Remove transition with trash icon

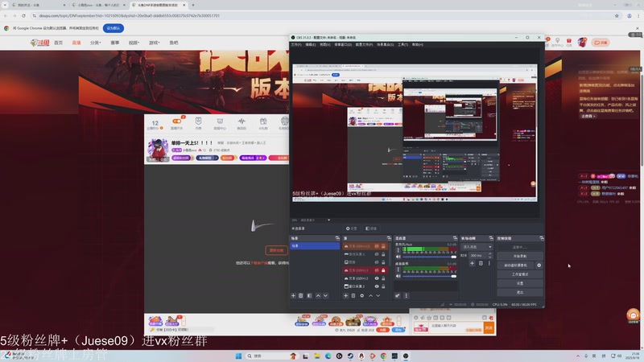click(481, 264)
